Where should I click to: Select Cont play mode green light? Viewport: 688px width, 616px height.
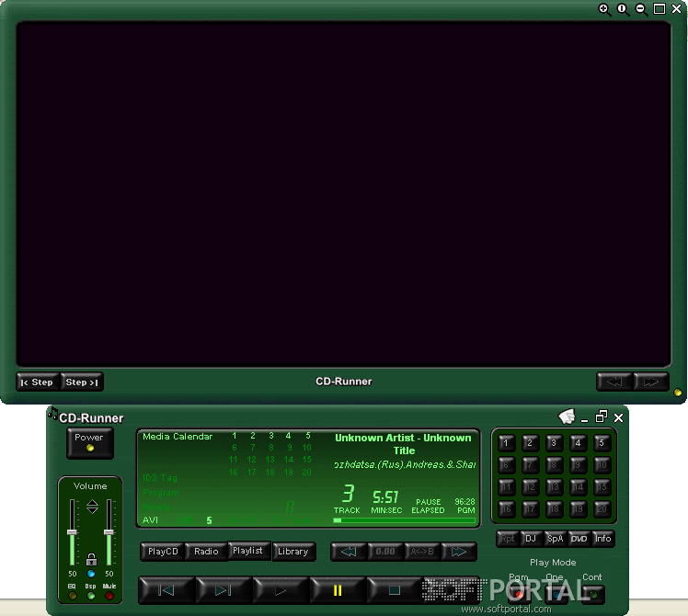pos(593,595)
